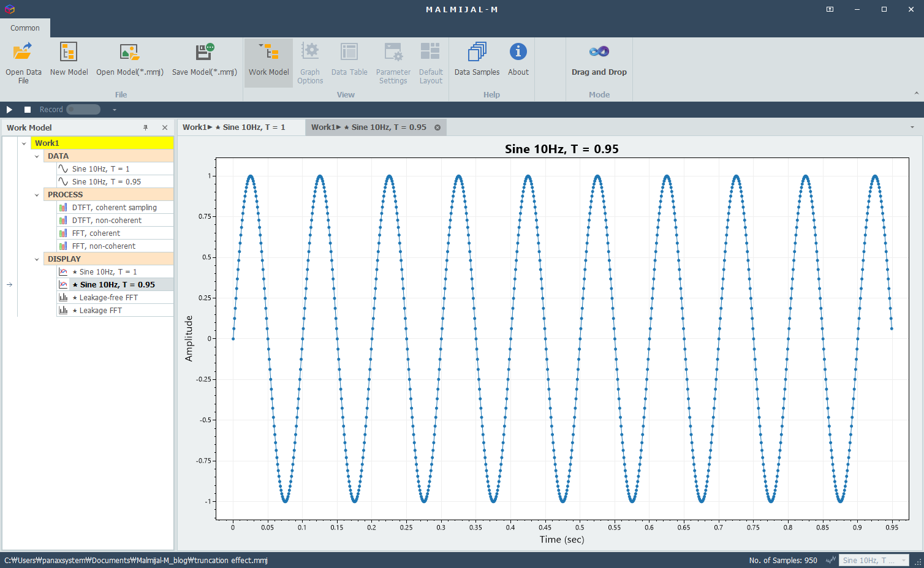Toggle the Record switch
Viewport: 924px width, 568px height.
pyautogui.click(x=83, y=110)
